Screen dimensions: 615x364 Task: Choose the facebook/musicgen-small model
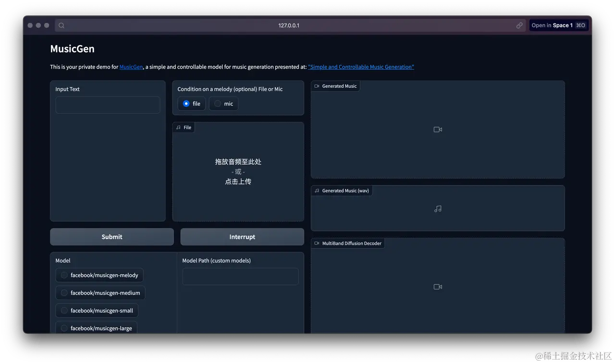point(97,311)
